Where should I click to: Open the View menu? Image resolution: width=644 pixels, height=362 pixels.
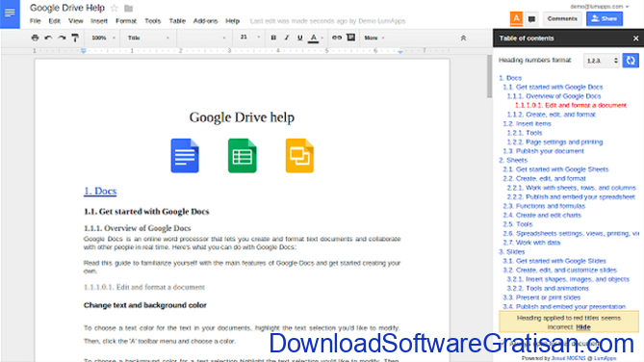76,21
